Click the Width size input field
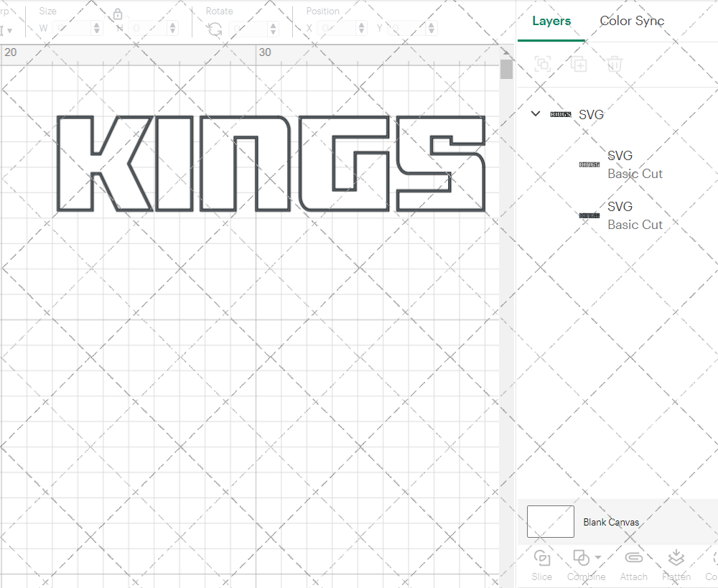Screen dimensions: 718x588 click(x=73, y=29)
